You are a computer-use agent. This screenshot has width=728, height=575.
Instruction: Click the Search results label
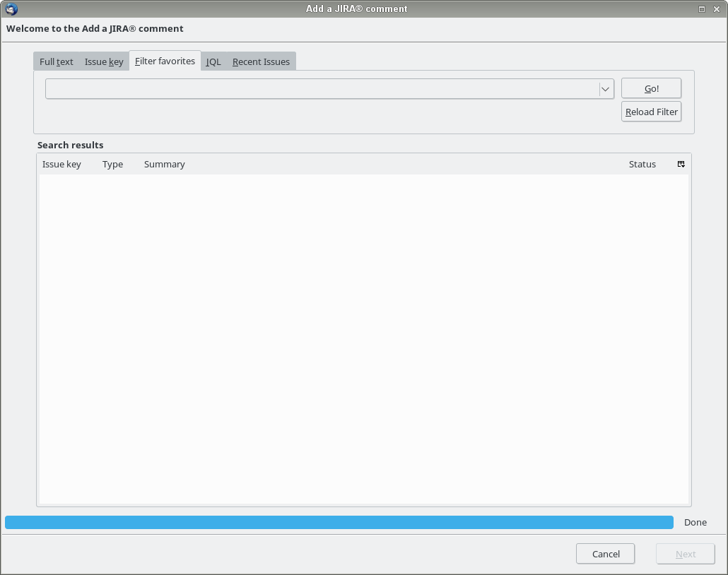(70, 145)
